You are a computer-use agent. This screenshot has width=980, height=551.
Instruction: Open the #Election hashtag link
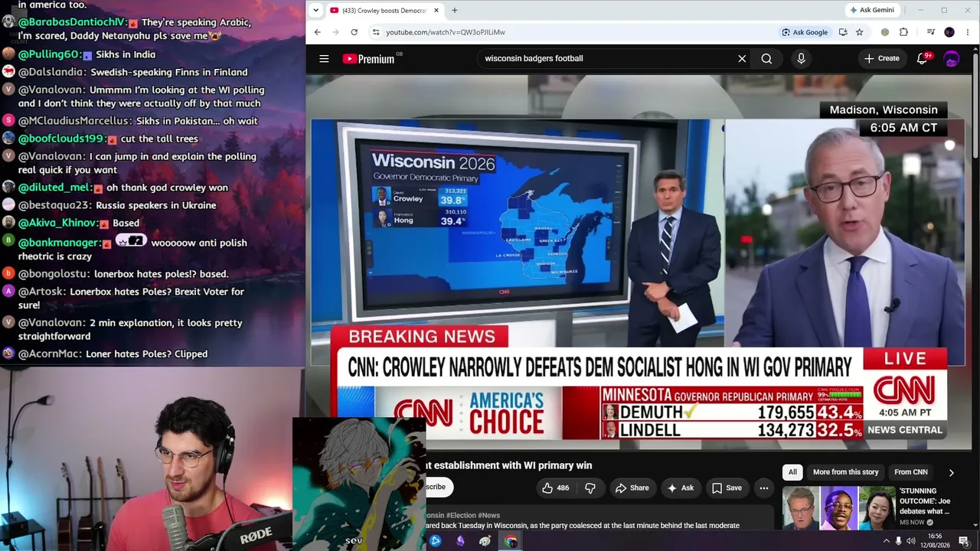click(462, 516)
